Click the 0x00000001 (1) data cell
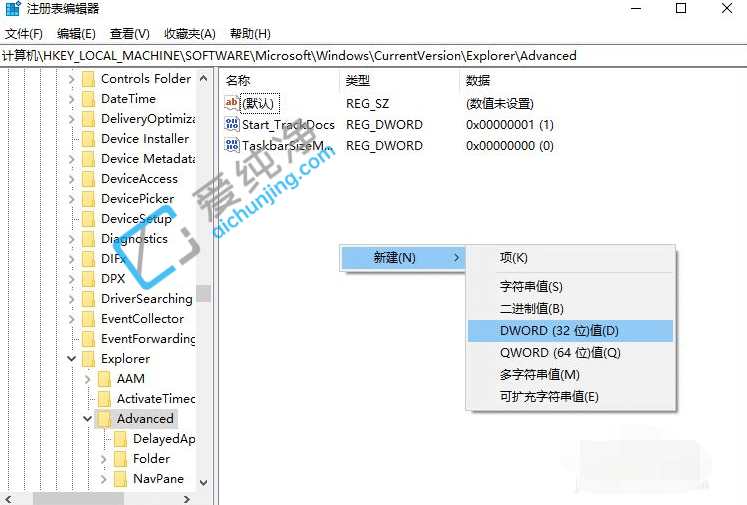The height and width of the screenshot is (505, 747). (510, 124)
